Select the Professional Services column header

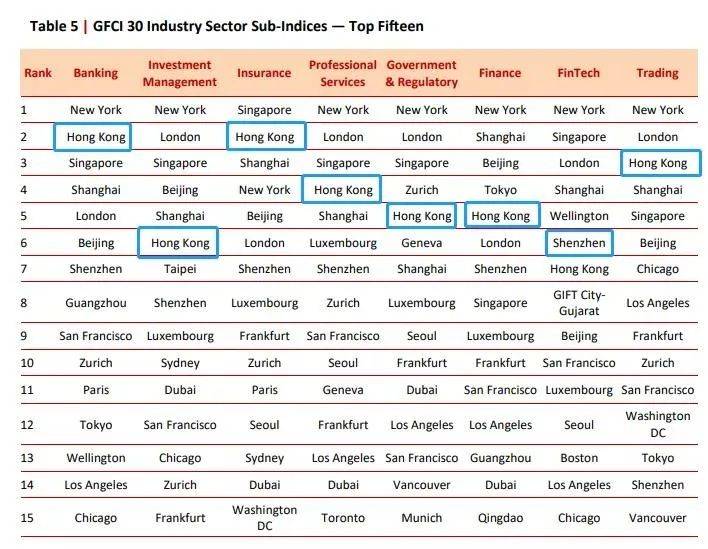click(343, 73)
